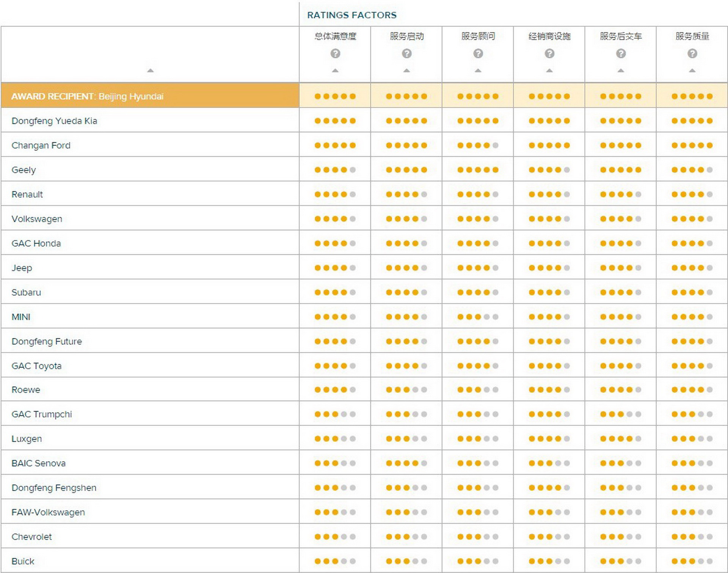The image size is (728, 573).
Task: Click Chevrolet's 服务启动 rating dots
Action: (406, 537)
